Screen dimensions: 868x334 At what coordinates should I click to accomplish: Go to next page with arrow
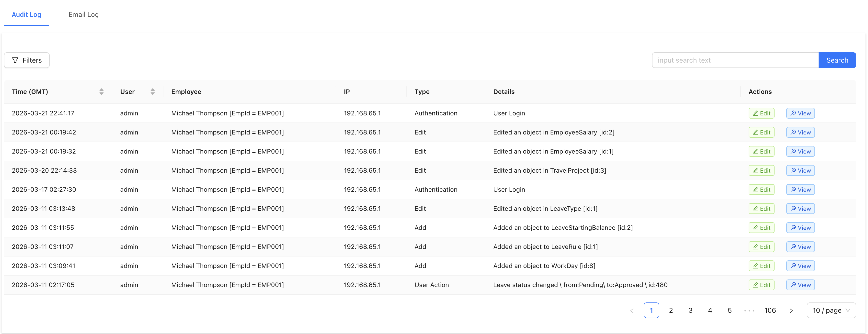791,310
